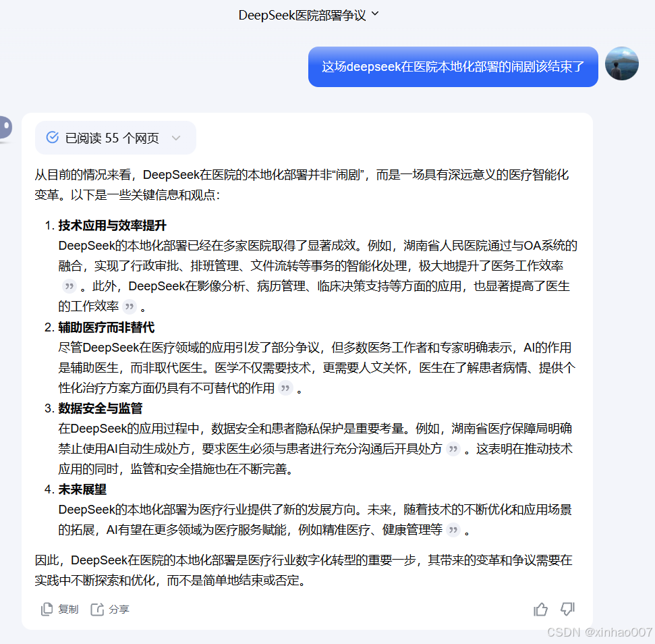Open citation icon after 不可替代的作用
The width and height of the screenshot is (655, 644).
tap(286, 388)
